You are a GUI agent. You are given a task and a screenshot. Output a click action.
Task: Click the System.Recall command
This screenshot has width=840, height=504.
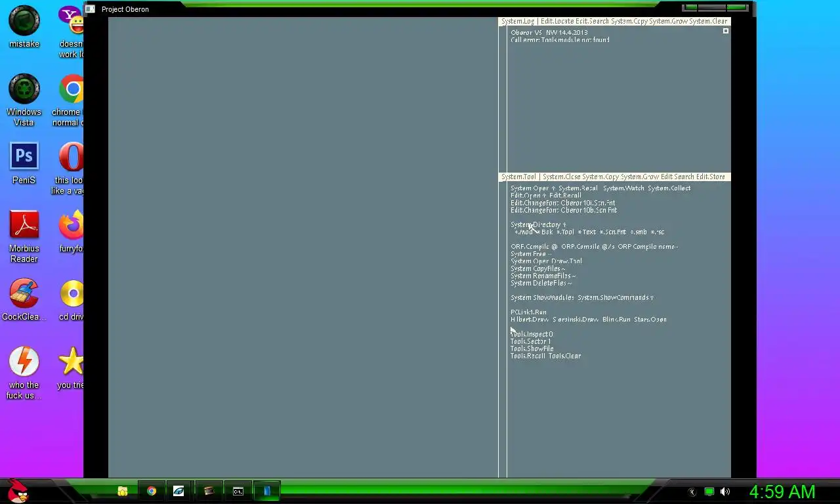coord(578,188)
